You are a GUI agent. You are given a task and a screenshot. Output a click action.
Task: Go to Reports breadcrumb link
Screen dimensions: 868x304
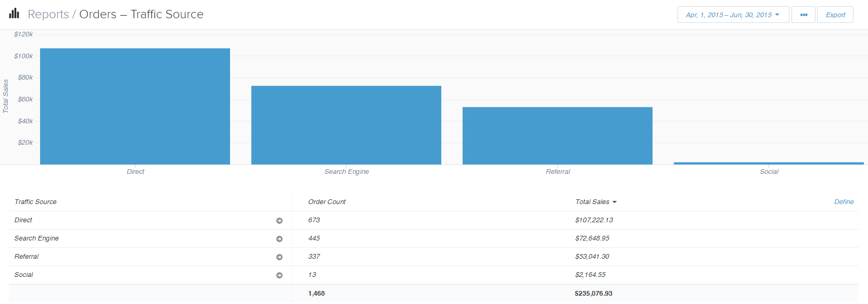[48, 15]
